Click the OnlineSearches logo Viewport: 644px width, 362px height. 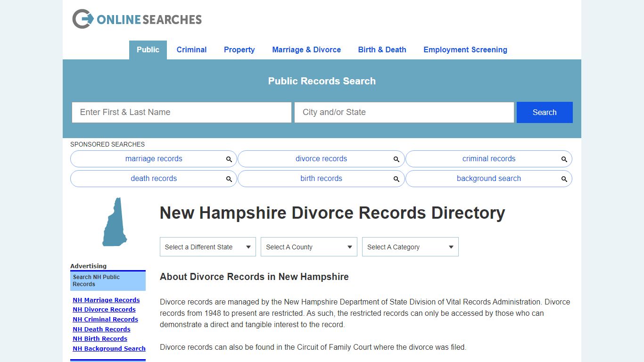(x=137, y=19)
